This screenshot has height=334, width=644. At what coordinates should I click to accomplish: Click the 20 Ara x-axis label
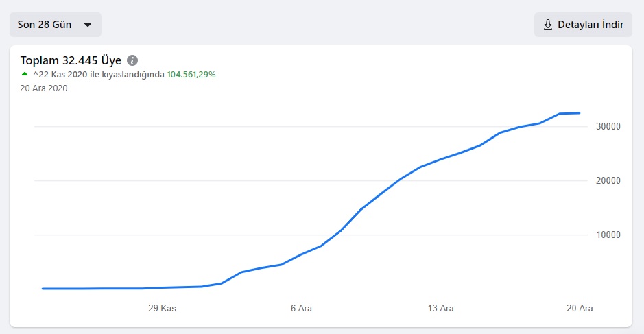point(580,308)
